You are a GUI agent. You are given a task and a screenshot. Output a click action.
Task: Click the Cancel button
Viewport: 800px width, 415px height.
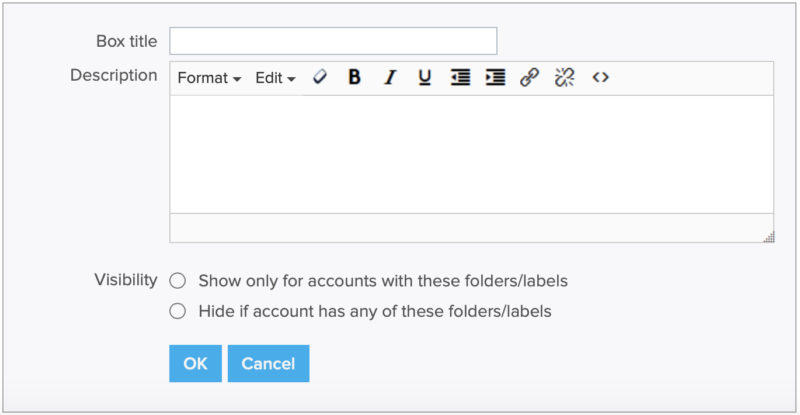(268, 364)
